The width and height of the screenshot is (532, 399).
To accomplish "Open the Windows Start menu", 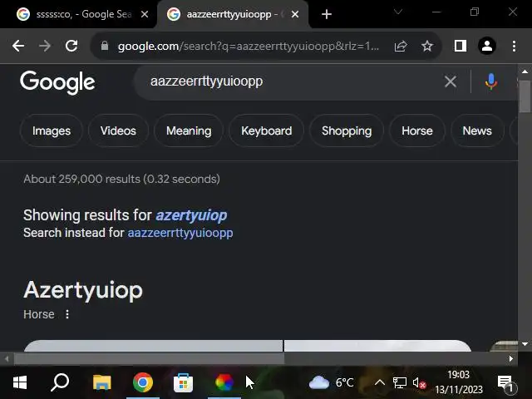I will pyautogui.click(x=20, y=382).
